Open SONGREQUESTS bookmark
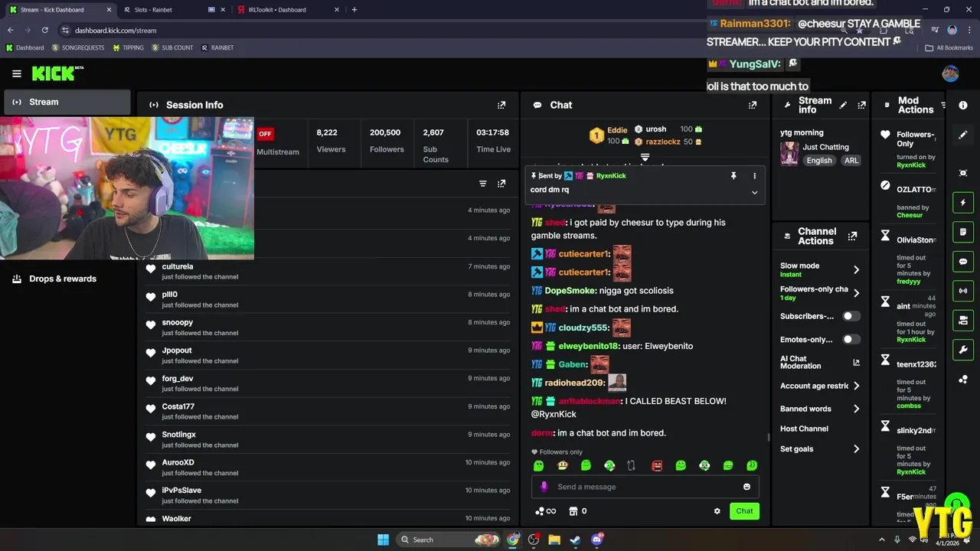Image resolution: width=980 pixels, height=551 pixels. coord(77,47)
